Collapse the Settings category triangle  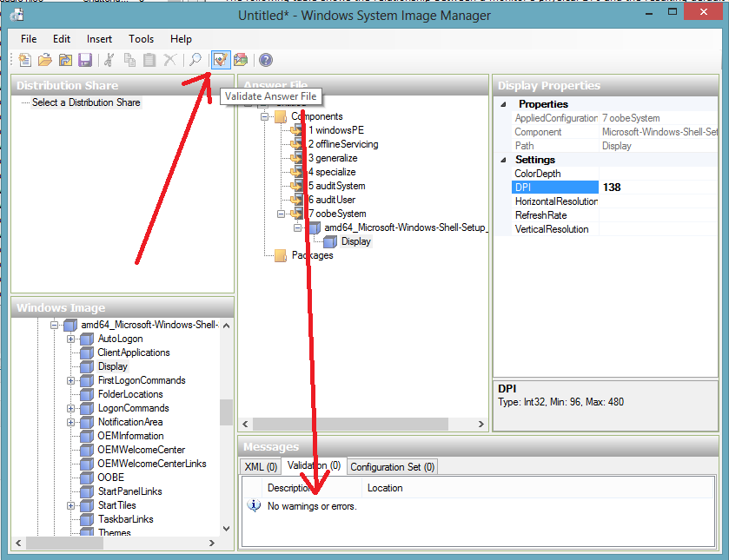(503, 160)
